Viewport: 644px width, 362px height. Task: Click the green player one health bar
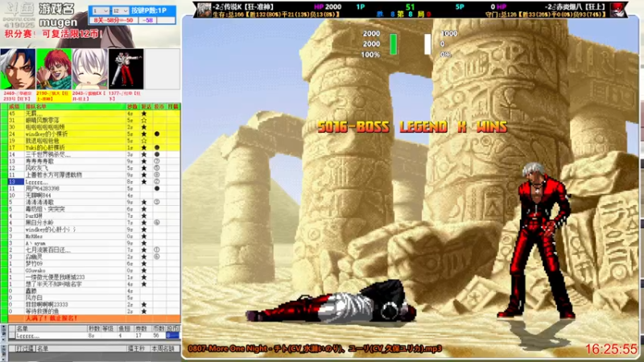(x=393, y=44)
